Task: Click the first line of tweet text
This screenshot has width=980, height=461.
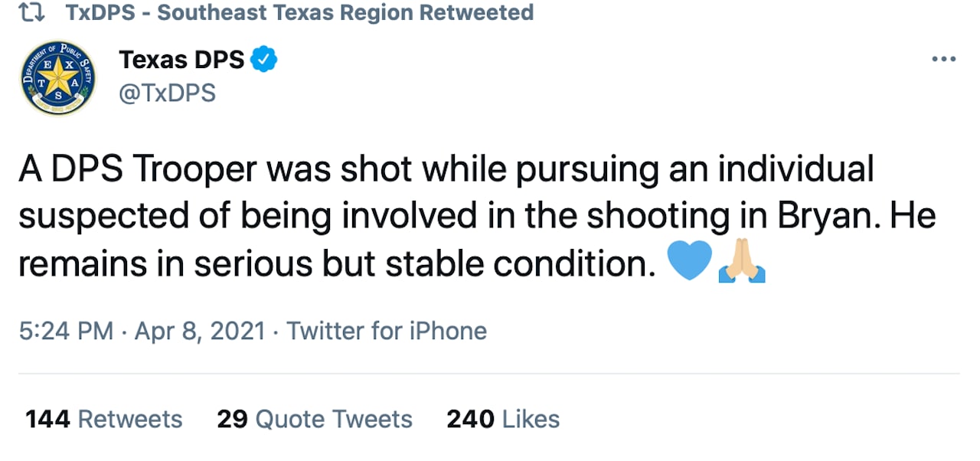Action: pyautogui.click(x=446, y=170)
